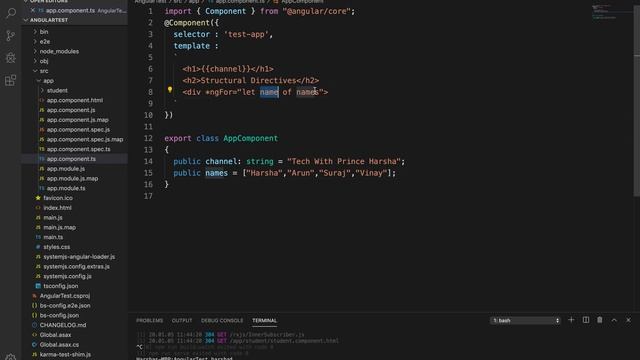Switch to the Output tab
The image size is (640, 360).
[x=182, y=320]
